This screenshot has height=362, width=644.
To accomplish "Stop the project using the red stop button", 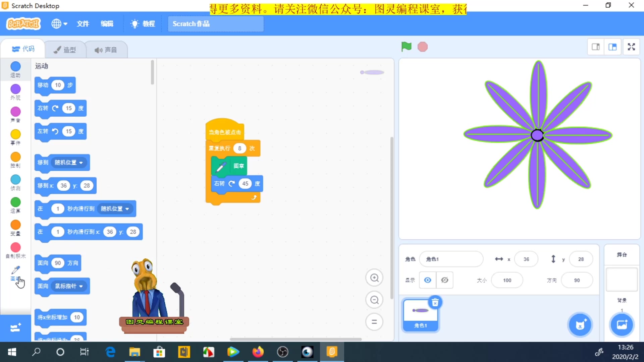I will (x=422, y=47).
